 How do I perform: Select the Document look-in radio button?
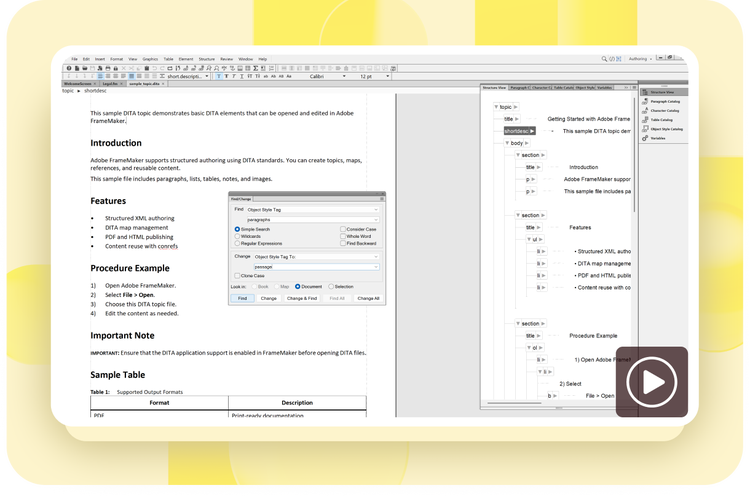click(298, 287)
